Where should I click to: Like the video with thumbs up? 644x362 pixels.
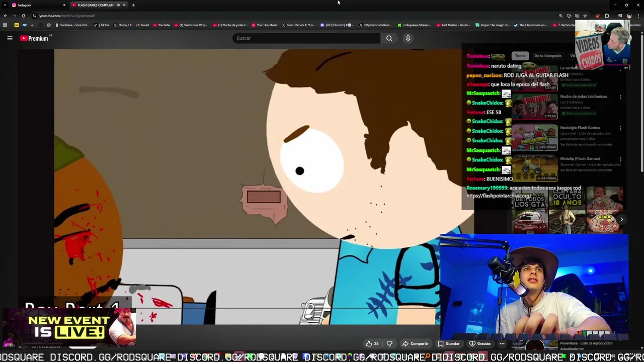click(x=372, y=343)
